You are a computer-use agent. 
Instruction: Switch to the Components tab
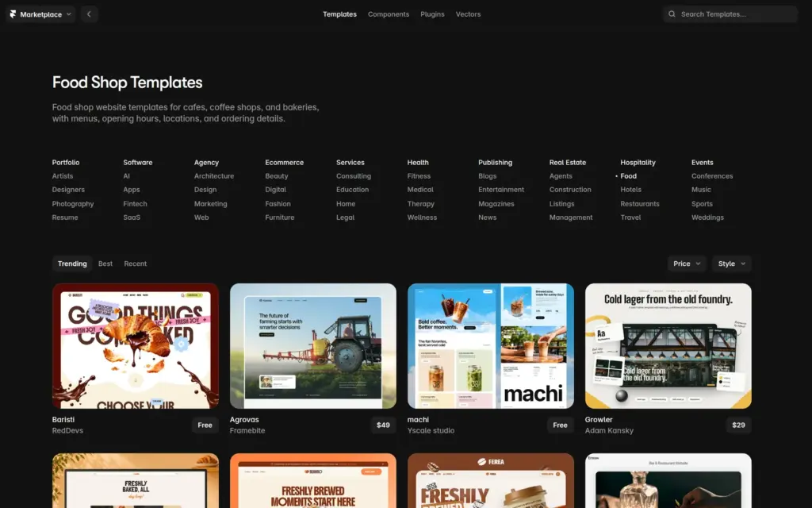point(389,14)
